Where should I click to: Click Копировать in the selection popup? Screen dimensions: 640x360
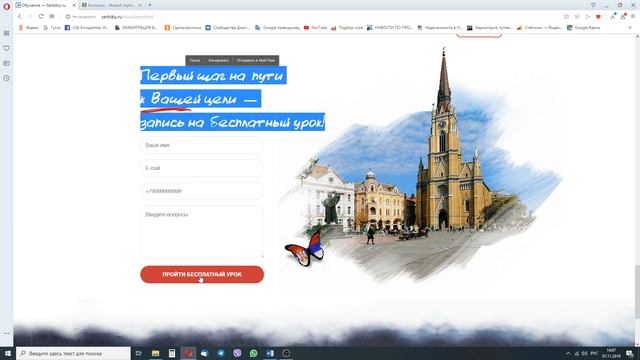pyautogui.click(x=218, y=60)
